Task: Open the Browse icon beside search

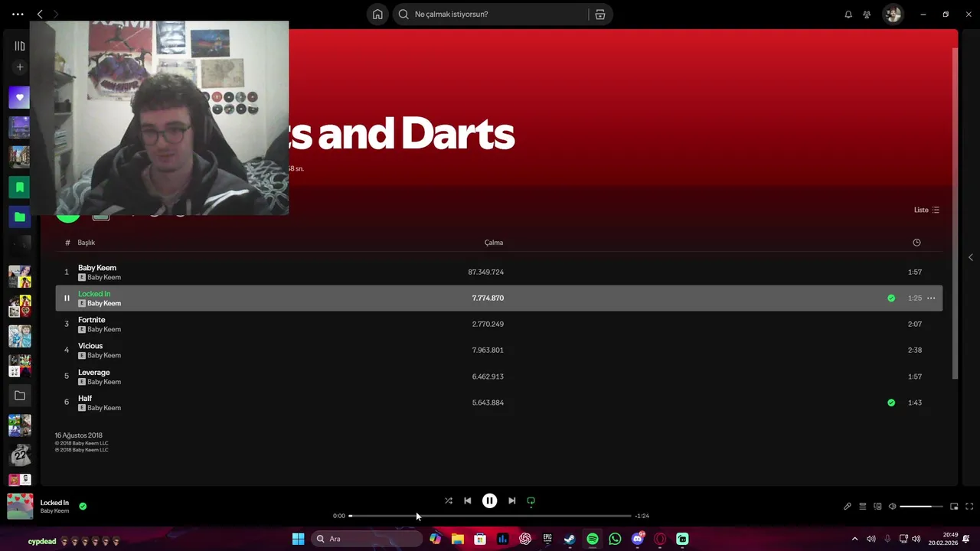Action: tap(600, 14)
